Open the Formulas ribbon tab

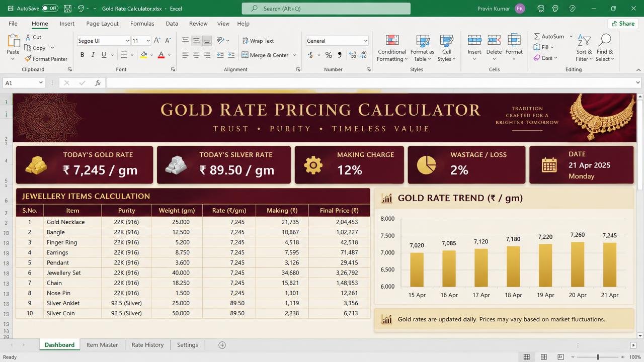(142, 24)
